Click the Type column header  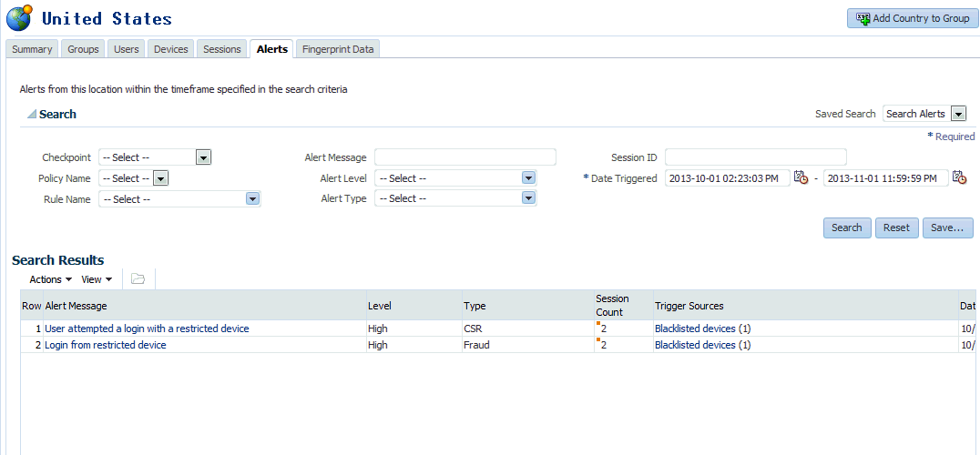tap(527, 306)
